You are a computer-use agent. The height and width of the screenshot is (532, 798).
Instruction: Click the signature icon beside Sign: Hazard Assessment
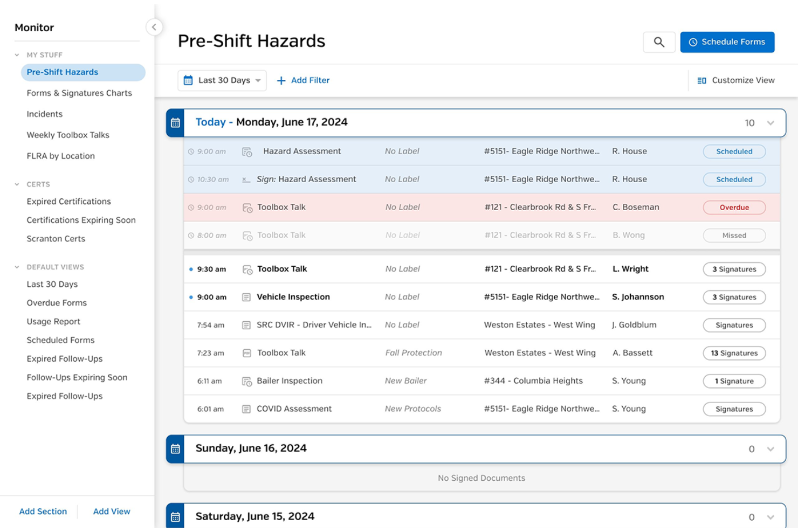[x=246, y=179]
